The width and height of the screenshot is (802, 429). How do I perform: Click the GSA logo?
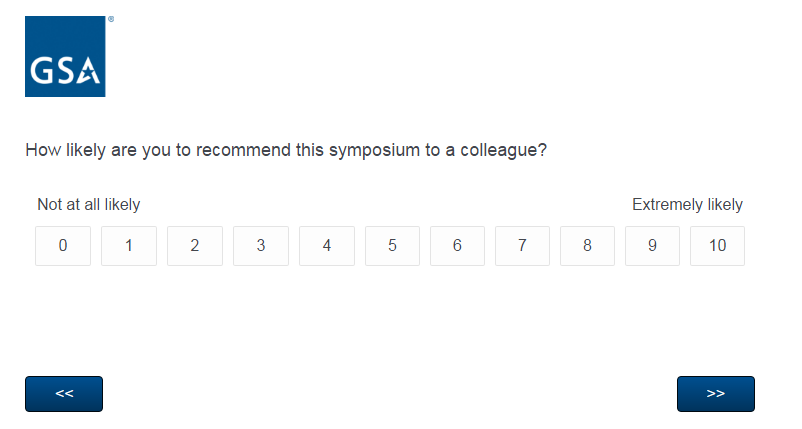click(x=65, y=57)
